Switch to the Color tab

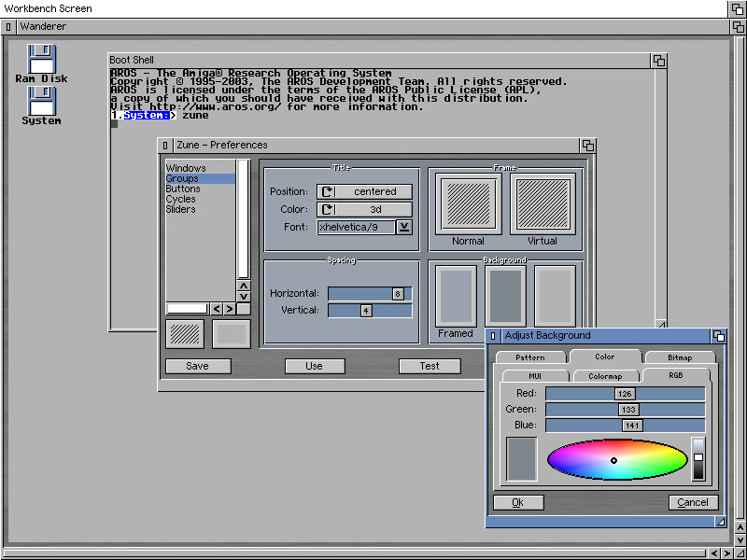tap(605, 357)
